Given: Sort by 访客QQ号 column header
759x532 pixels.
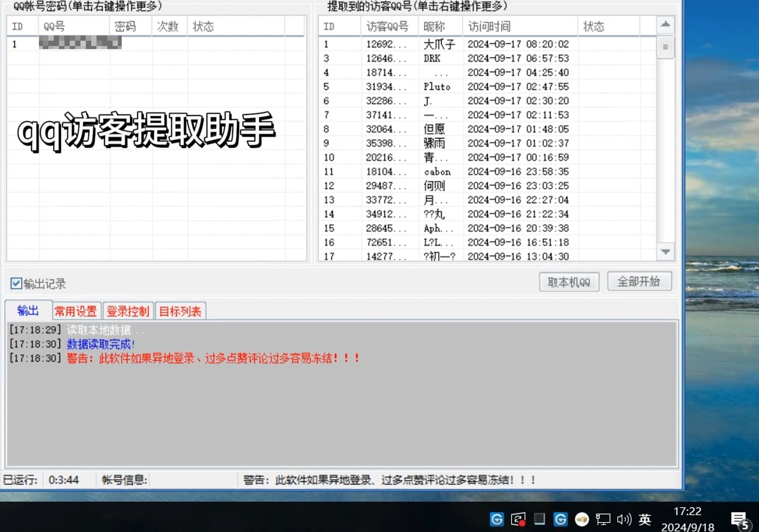Looking at the screenshot, I should coord(389,27).
